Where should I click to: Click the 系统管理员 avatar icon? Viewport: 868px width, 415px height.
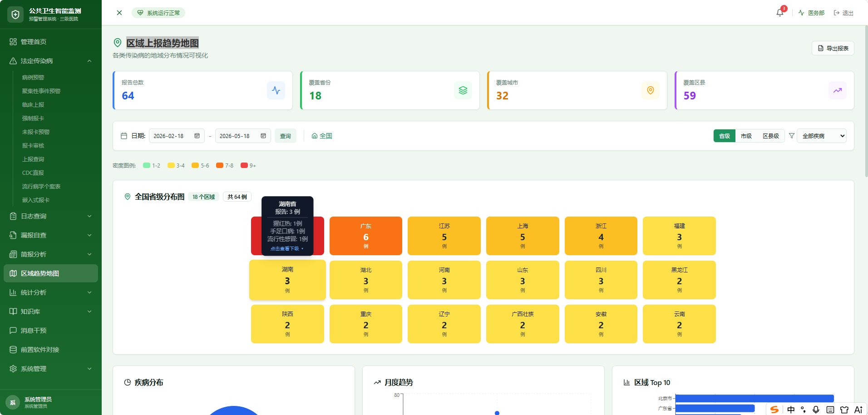[13, 402]
